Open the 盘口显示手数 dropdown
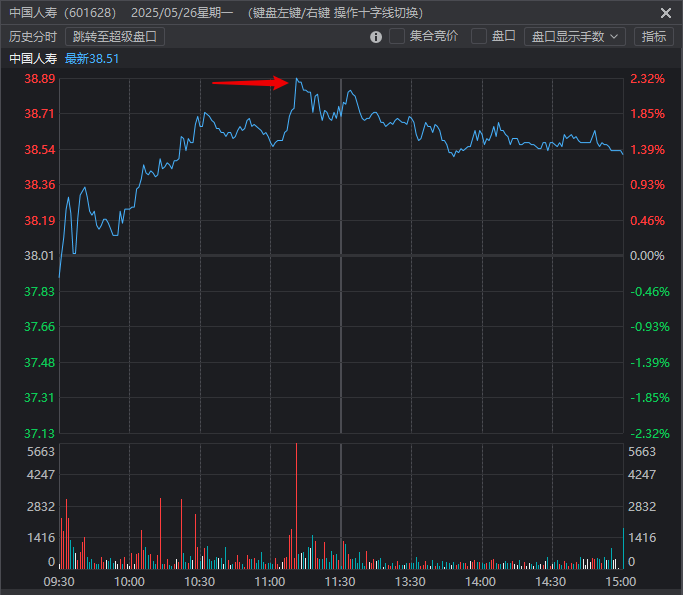Viewport: 683px width, 595px height. (x=574, y=37)
